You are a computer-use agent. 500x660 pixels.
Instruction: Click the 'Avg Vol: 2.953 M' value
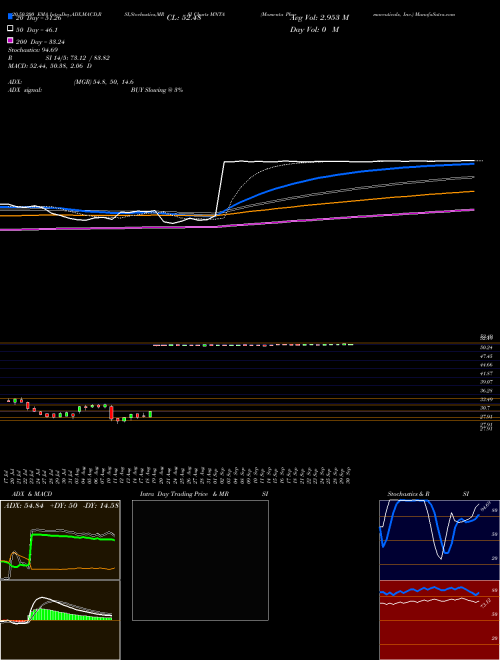coord(320,18)
